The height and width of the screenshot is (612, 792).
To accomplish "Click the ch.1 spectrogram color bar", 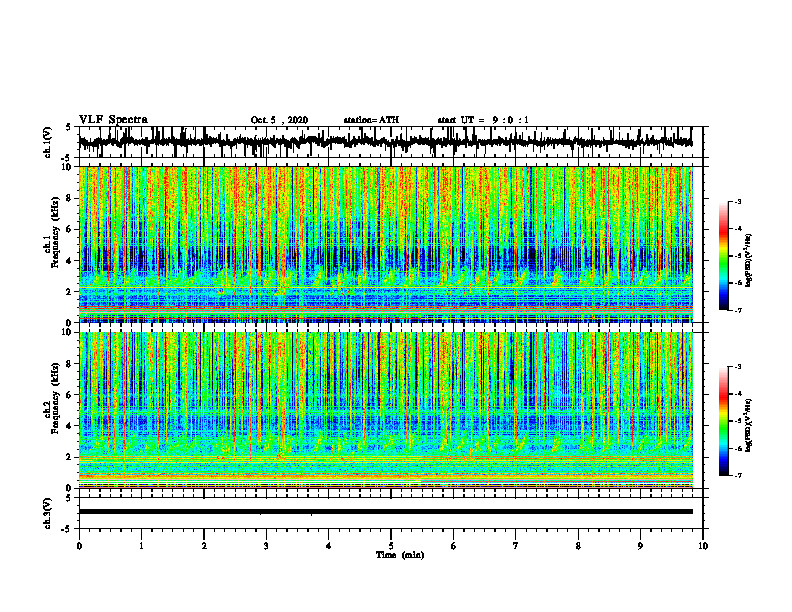I will pos(723,255).
